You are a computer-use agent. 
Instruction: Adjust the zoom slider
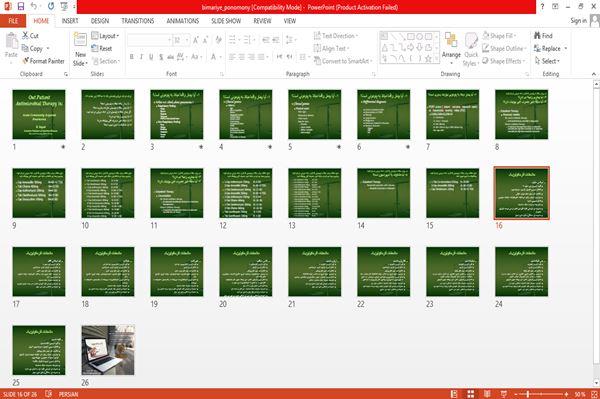[541, 394]
